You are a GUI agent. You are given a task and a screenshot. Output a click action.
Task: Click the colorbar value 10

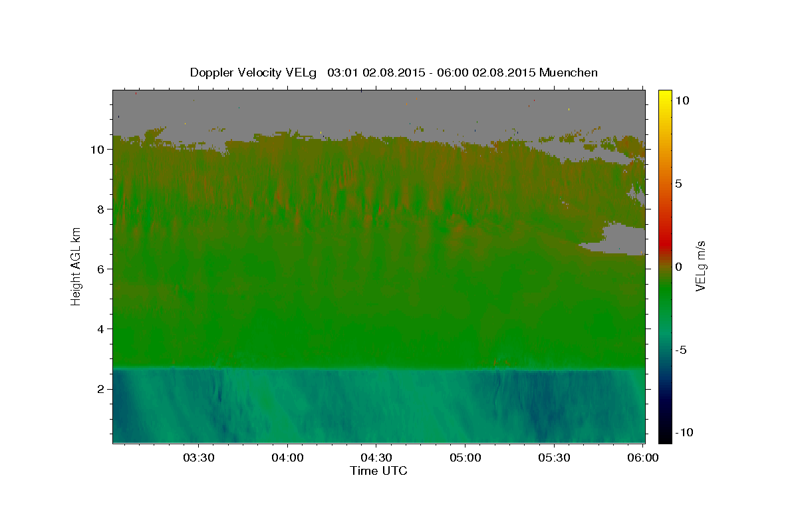click(x=682, y=100)
